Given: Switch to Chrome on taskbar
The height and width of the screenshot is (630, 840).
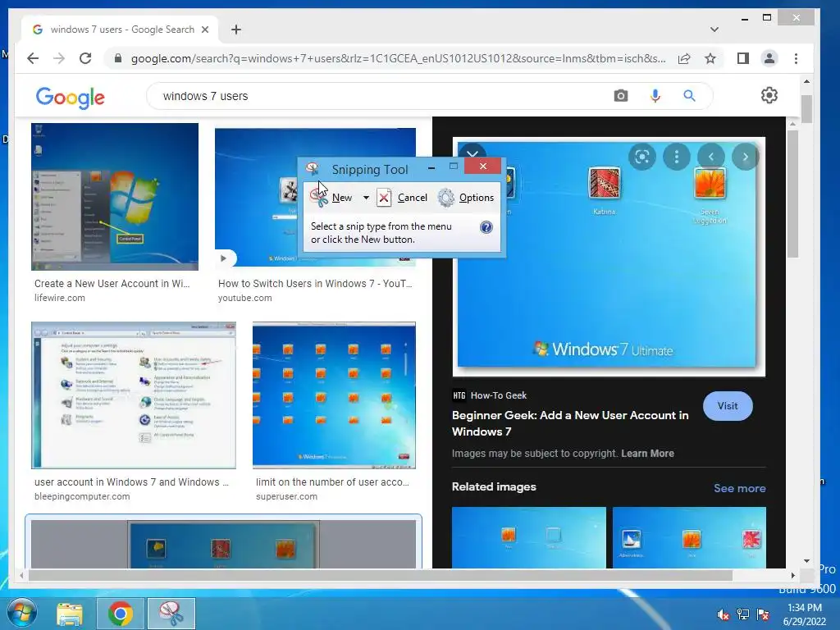Looking at the screenshot, I should 121,614.
